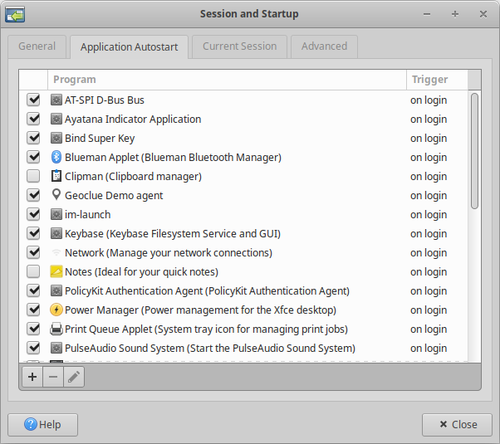Click the PulseAudio Sound System icon
Screen dimensions: 500x444
click(x=56, y=348)
